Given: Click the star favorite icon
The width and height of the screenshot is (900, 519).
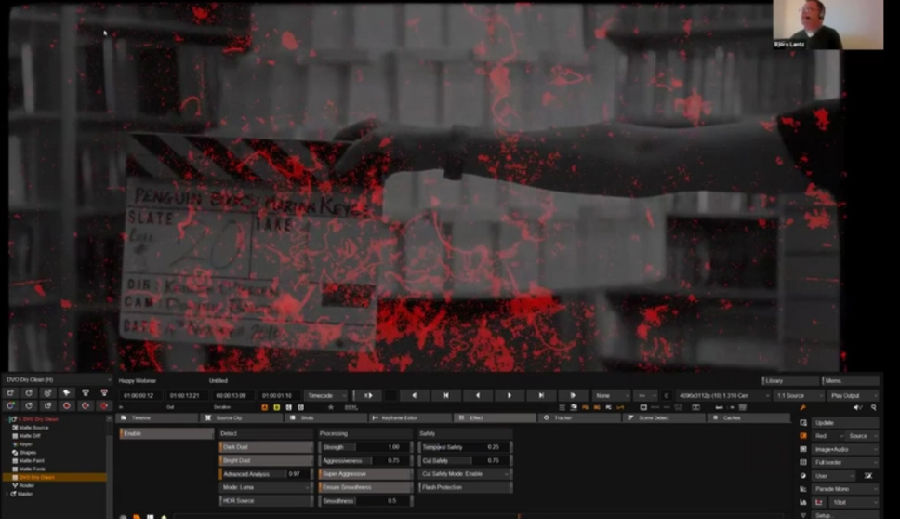Looking at the screenshot, I should point(331,408).
